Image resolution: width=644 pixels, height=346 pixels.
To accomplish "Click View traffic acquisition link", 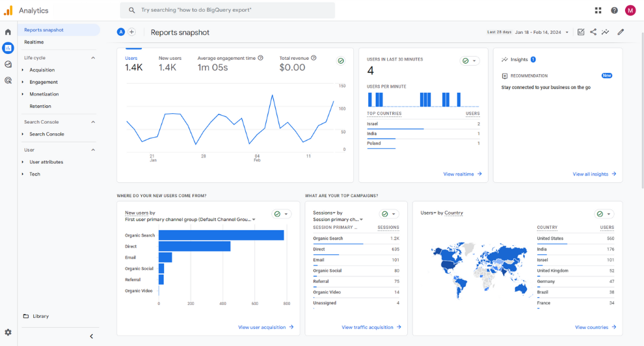I will 371,327.
